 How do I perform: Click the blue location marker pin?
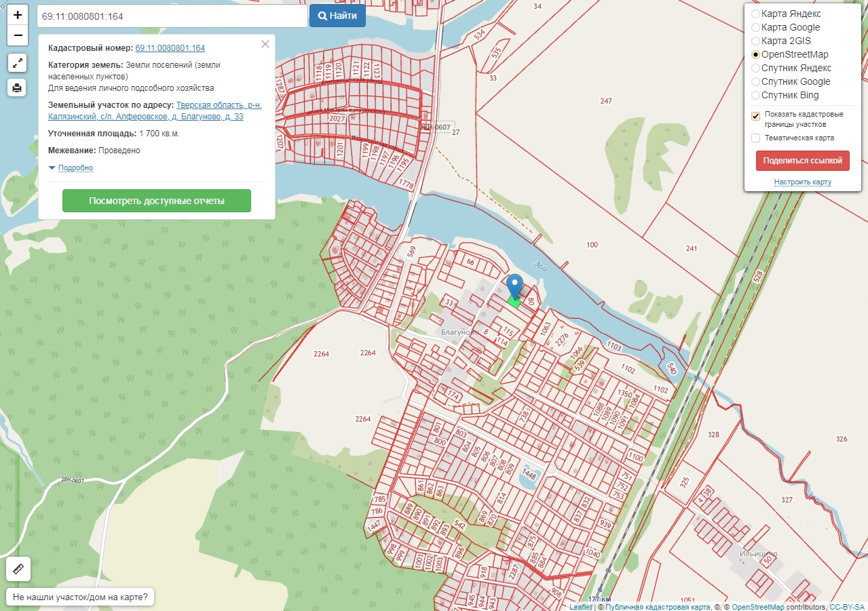point(515,285)
